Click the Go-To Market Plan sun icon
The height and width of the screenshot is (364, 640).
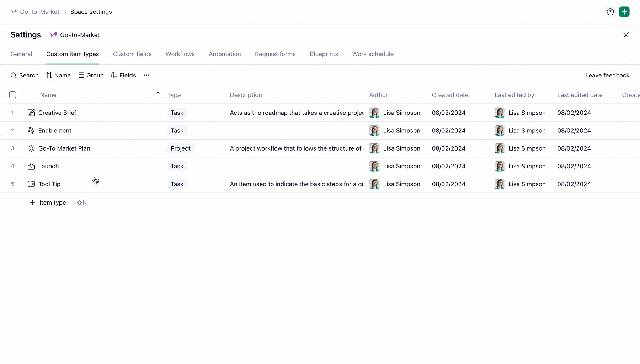click(31, 148)
